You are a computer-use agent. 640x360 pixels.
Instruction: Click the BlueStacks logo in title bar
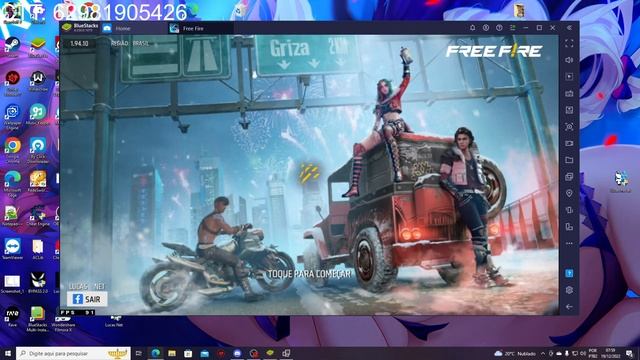67,28
